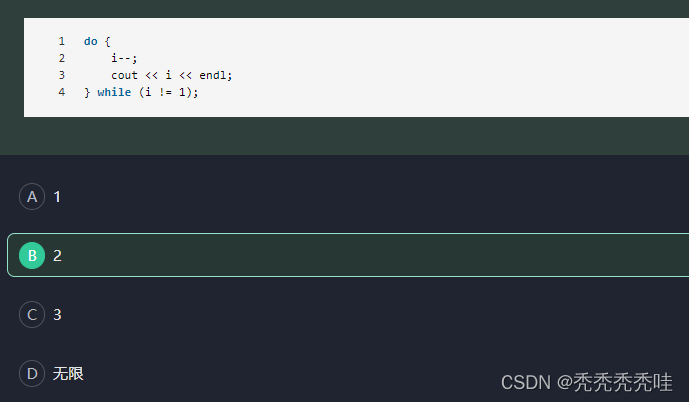Click line number 4 in code gutter
Image resolution: width=689 pixels, height=402 pixels.
pos(62,92)
